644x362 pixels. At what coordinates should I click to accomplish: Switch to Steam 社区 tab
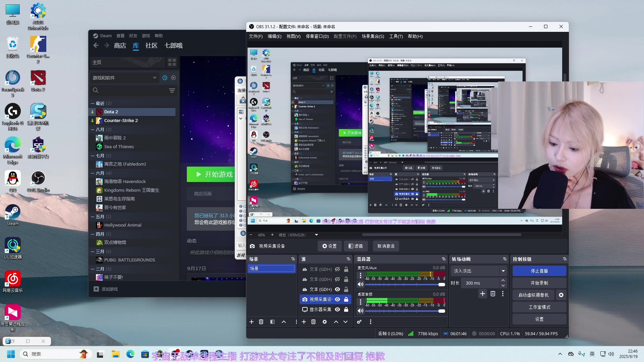pos(151,46)
